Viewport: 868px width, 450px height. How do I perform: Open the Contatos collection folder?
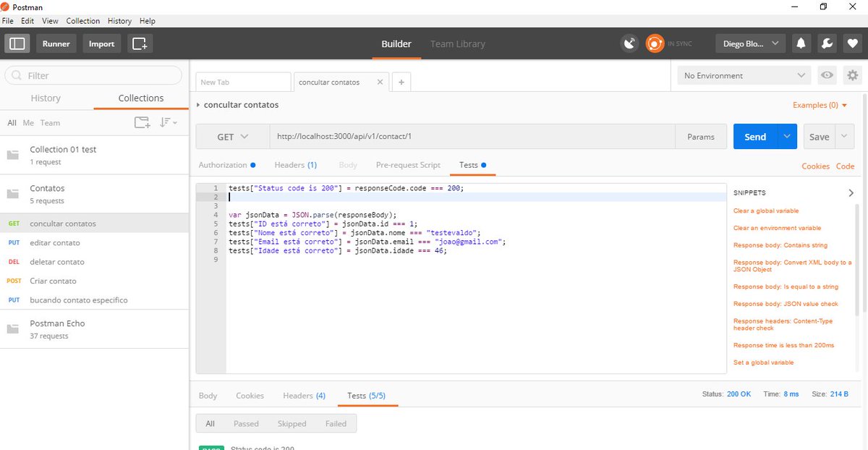[94, 194]
